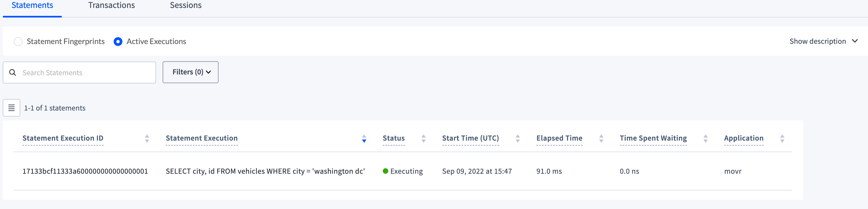Sort by Status column arrows
The image size is (868, 209).
pyautogui.click(x=424, y=139)
